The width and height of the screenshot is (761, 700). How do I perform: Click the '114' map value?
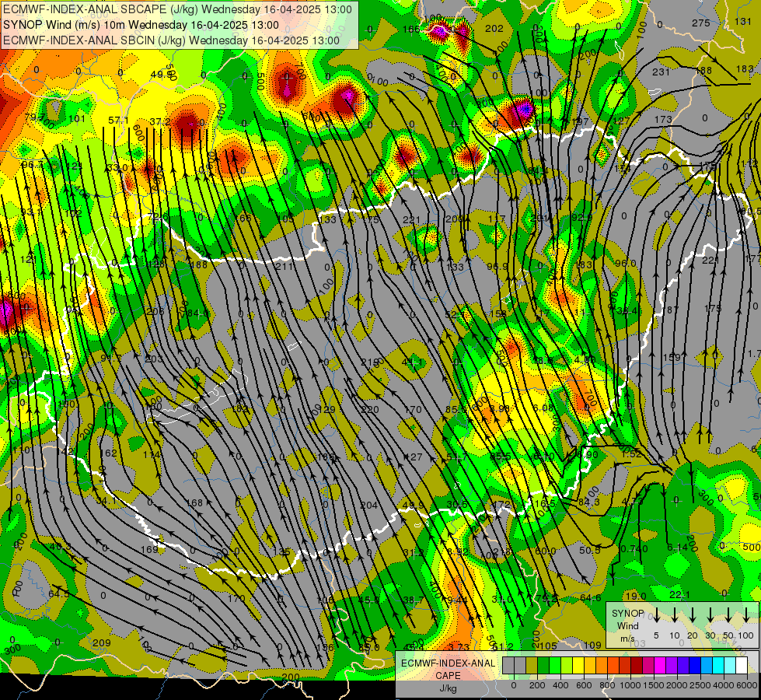152,455
